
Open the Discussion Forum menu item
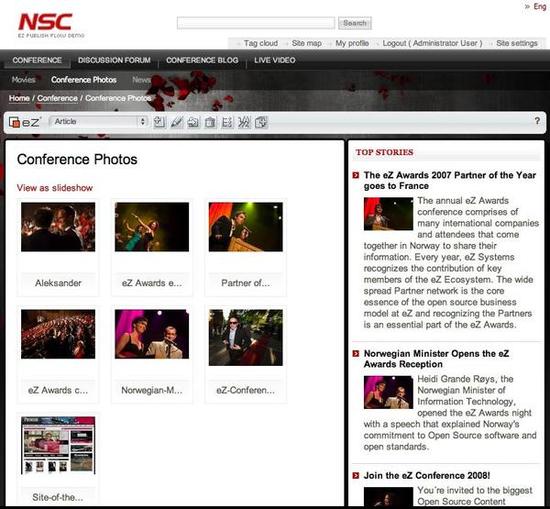coord(114,60)
